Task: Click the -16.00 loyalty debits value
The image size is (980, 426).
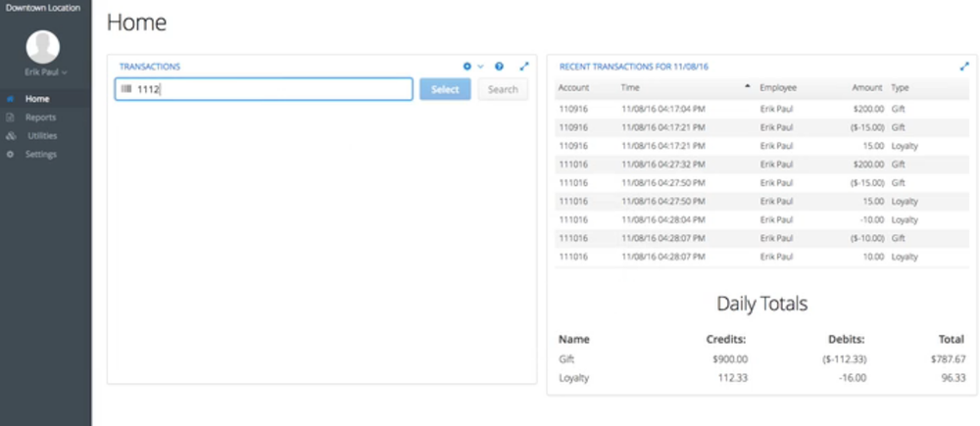Action: pyautogui.click(x=853, y=378)
